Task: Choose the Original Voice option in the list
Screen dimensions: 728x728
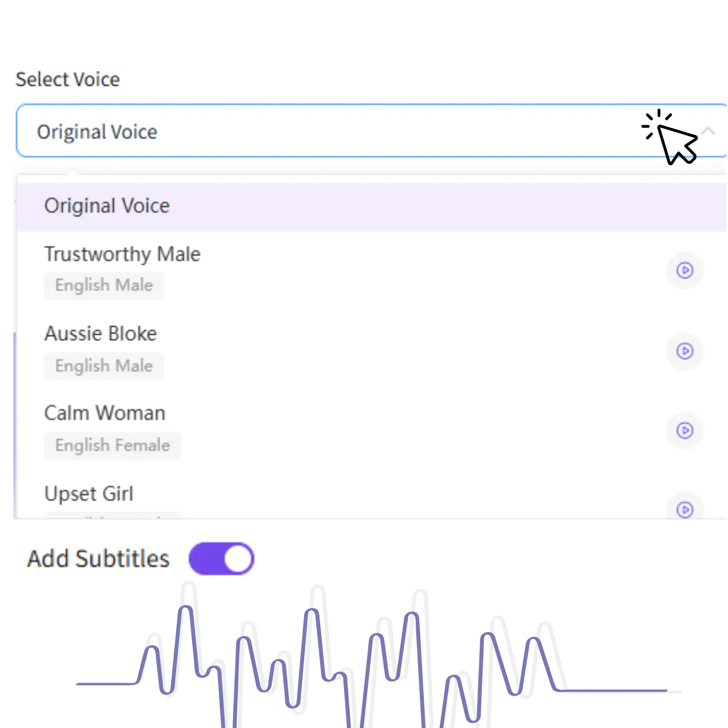Action: click(x=107, y=207)
